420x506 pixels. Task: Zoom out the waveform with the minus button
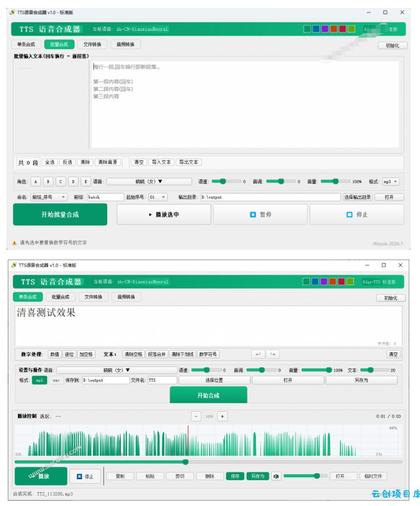(x=196, y=416)
